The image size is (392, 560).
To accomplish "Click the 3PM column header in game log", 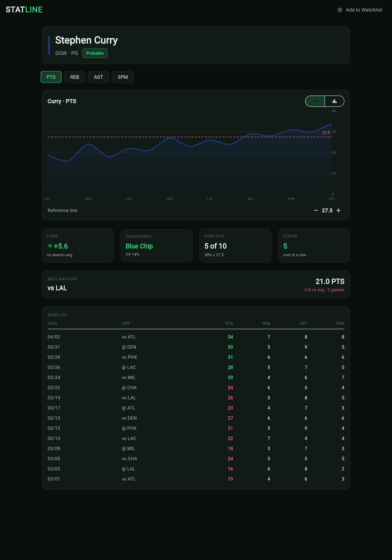I will click(x=340, y=323).
